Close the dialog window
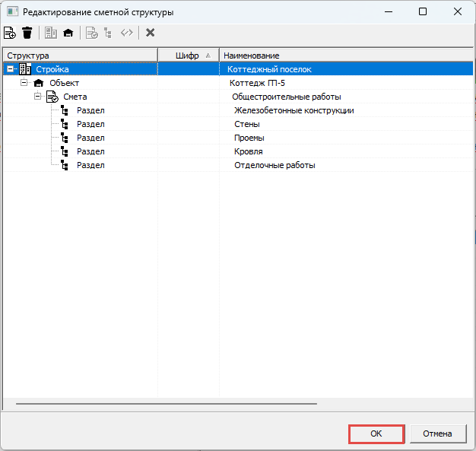This screenshot has width=476, height=451. point(458,11)
